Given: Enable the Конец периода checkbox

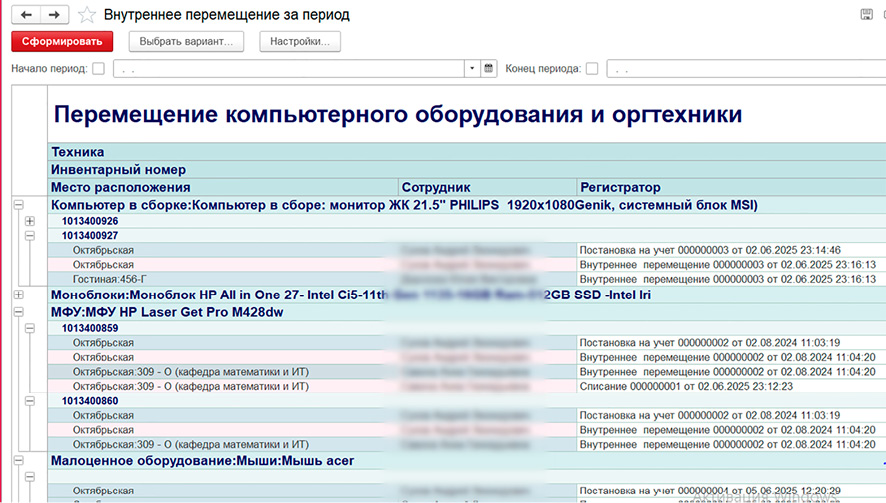Looking at the screenshot, I should pos(592,69).
